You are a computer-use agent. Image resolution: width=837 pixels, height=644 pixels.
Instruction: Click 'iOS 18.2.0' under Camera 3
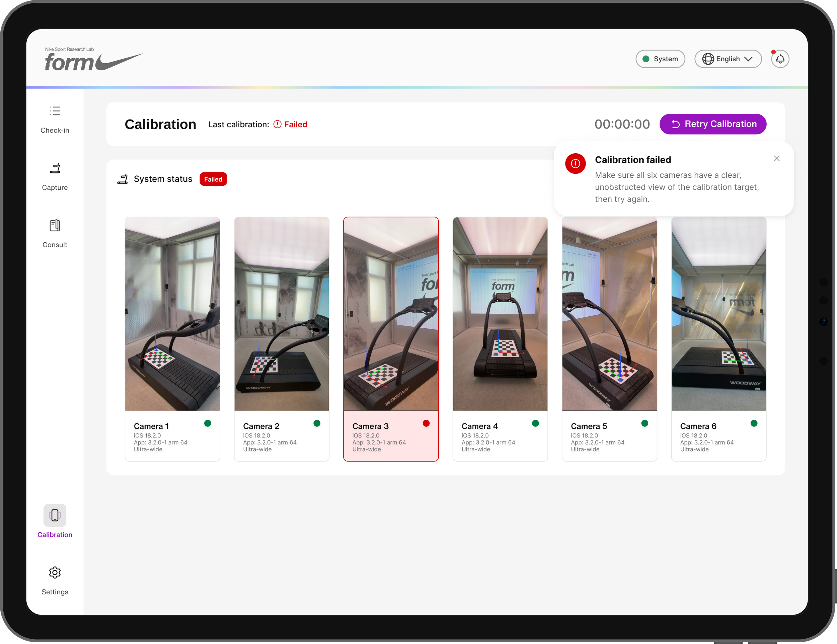click(366, 435)
